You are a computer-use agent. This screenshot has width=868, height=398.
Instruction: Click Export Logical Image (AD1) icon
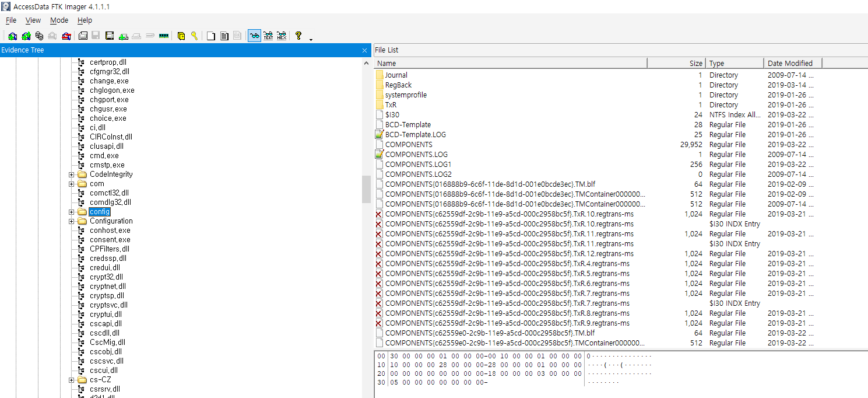[110, 36]
